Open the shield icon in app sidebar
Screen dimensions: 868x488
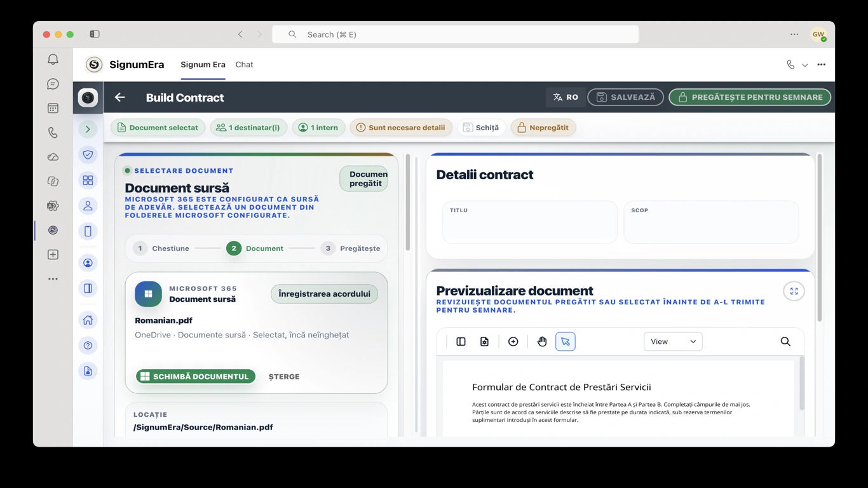coord(88,155)
